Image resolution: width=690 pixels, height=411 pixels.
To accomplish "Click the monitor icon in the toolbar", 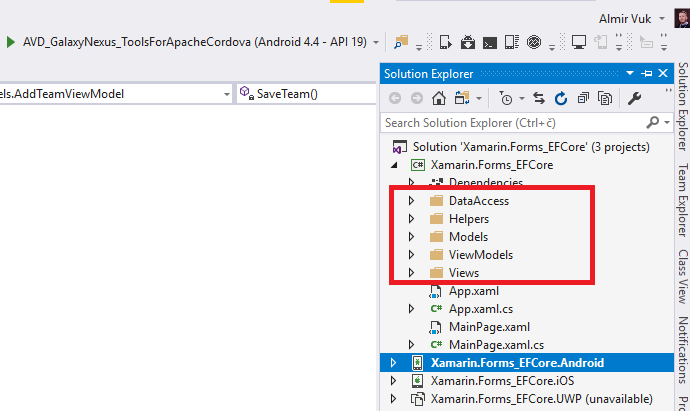I will pos(579,42).
